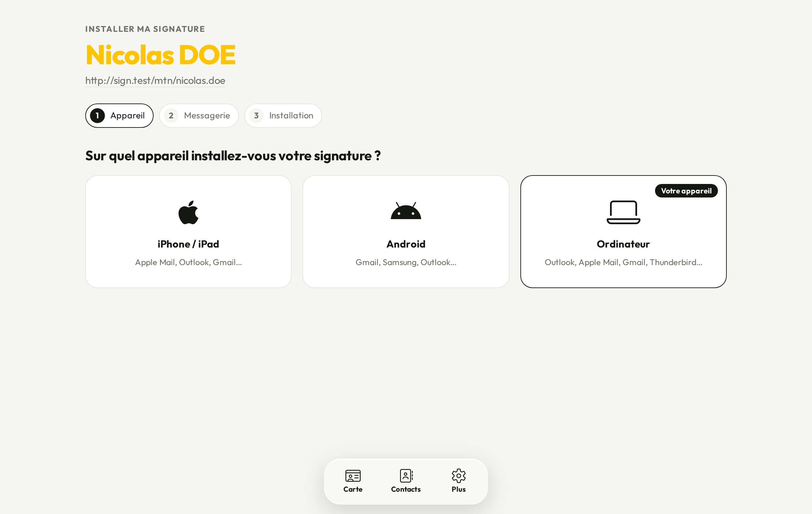Image resolution: width=812 pixels, height=514 pixels.
Task: Open the sign.test/mtn/nicolas.doe link
Action: (x=155, y=80)
